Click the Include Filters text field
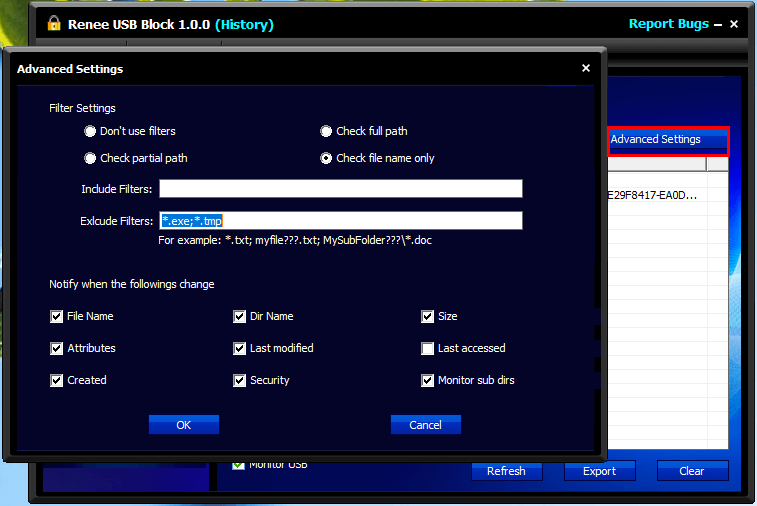Viewport: 757px width, 506px height. pos(340,189)
